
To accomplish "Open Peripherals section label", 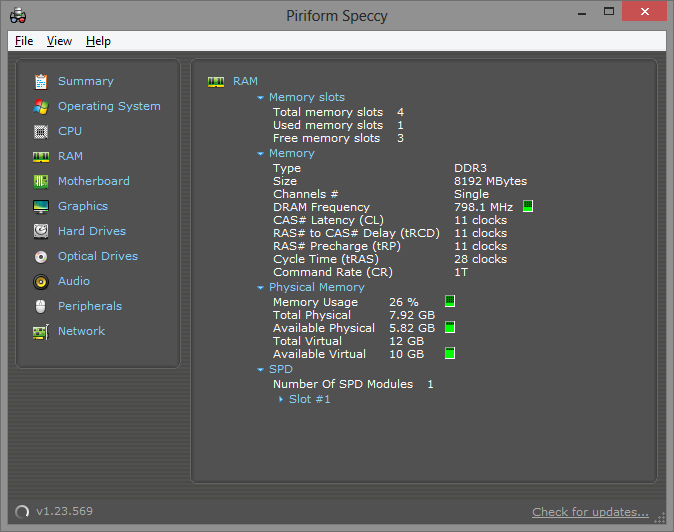I will coord(90,306).
